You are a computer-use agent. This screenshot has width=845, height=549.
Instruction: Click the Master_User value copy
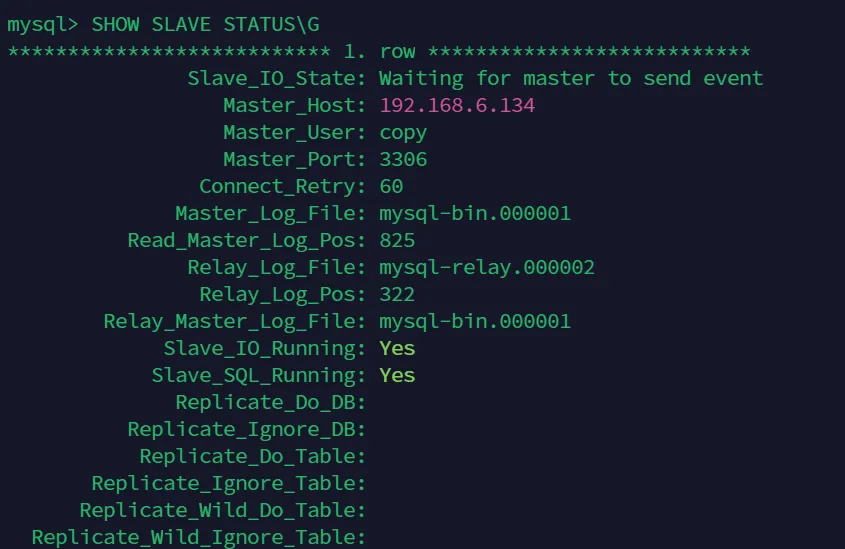(403, 132)
